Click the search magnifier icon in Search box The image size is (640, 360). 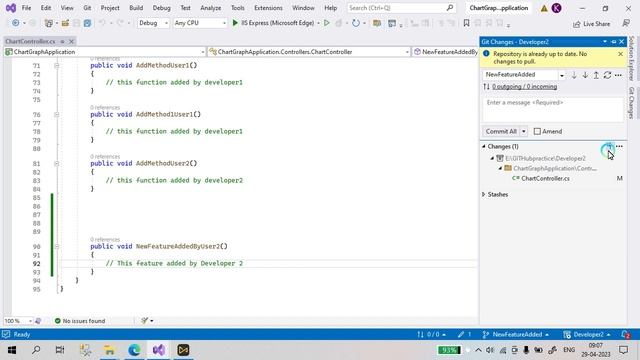click(x=450, y=8)
